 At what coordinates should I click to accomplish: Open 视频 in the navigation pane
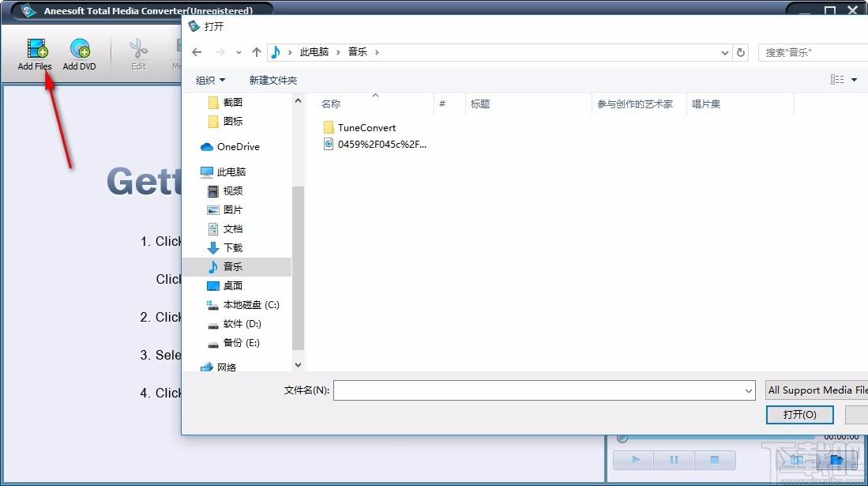pyautogui.click(x=225, y=191)
